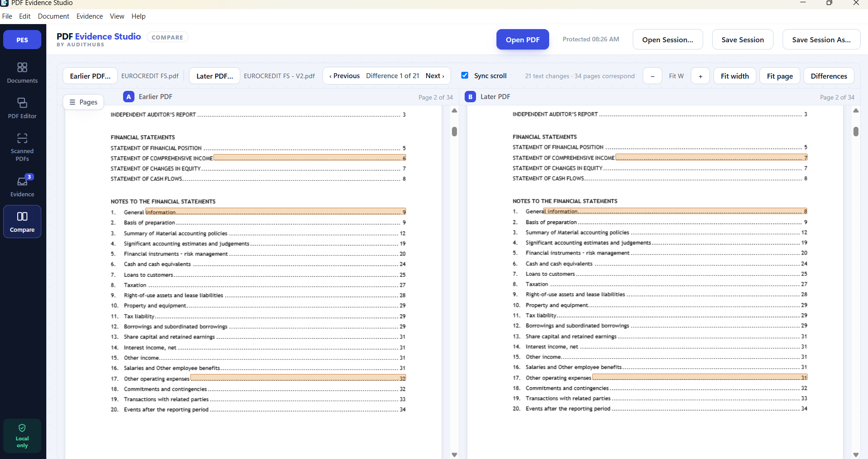Zoom in with the plus button
This screenshot has height=459, width=868.
click(700, 76)
